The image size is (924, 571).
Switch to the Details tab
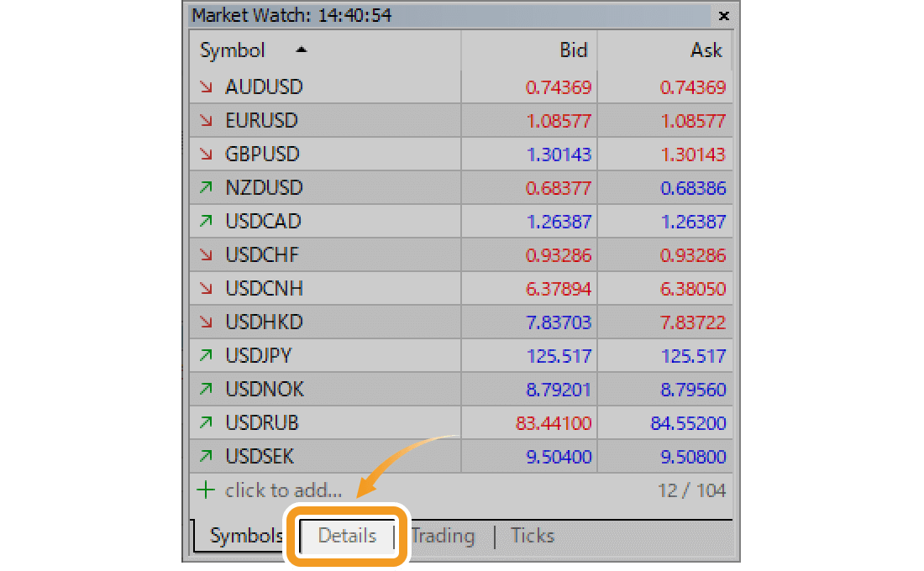(x=346, y=536)
